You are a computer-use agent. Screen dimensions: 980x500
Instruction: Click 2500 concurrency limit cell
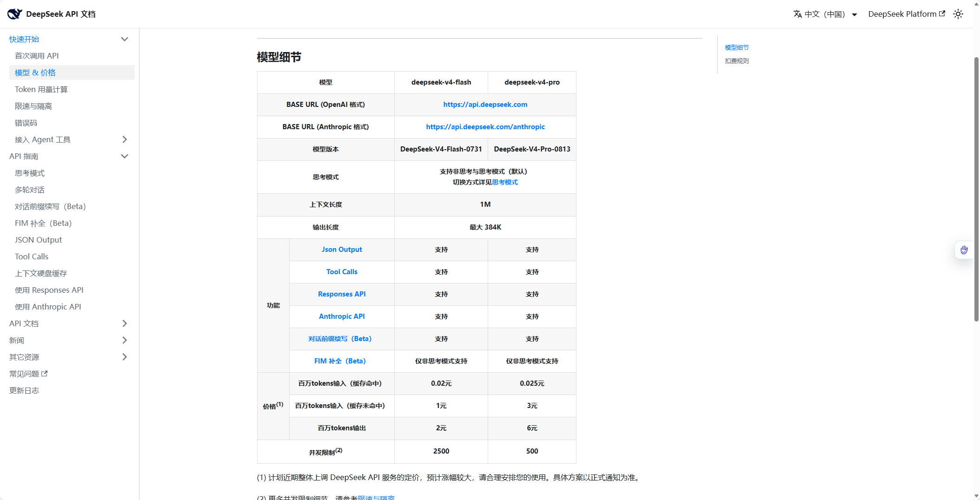pyautogui.click(x=441, y=451)
